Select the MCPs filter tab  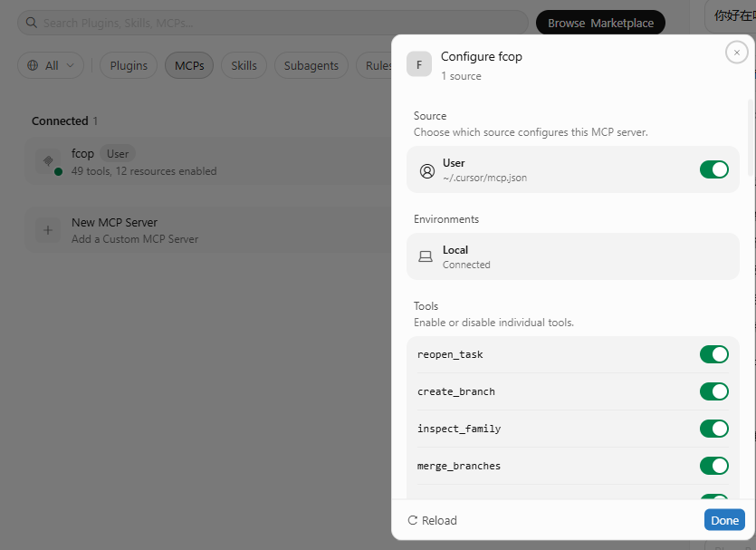[x=189, y=65]
